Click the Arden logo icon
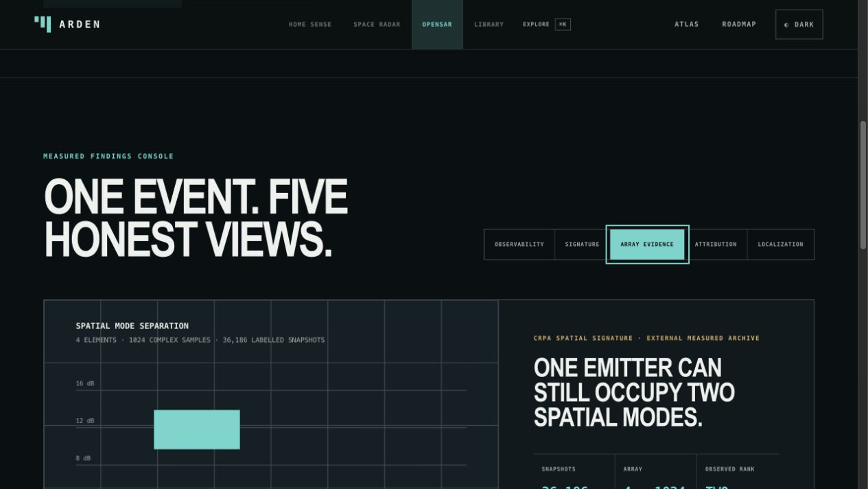 click(43, 24)
